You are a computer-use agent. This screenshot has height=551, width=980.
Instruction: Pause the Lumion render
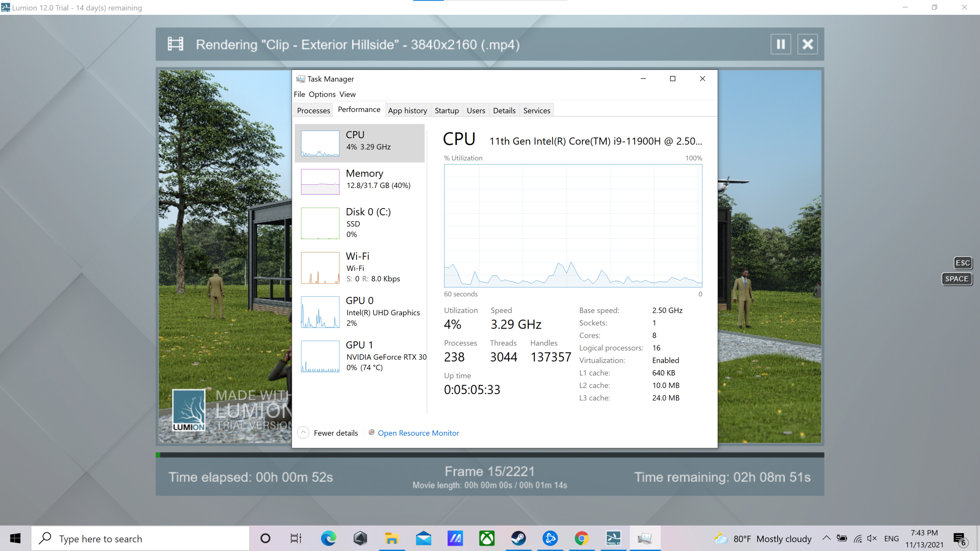tap(780, 44)
